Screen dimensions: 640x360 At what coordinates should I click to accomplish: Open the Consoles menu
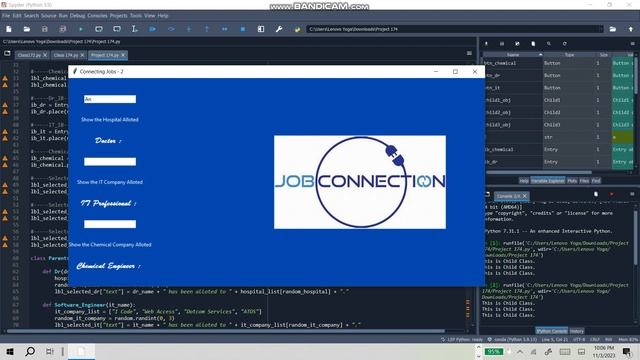click(x=97, y=16)
